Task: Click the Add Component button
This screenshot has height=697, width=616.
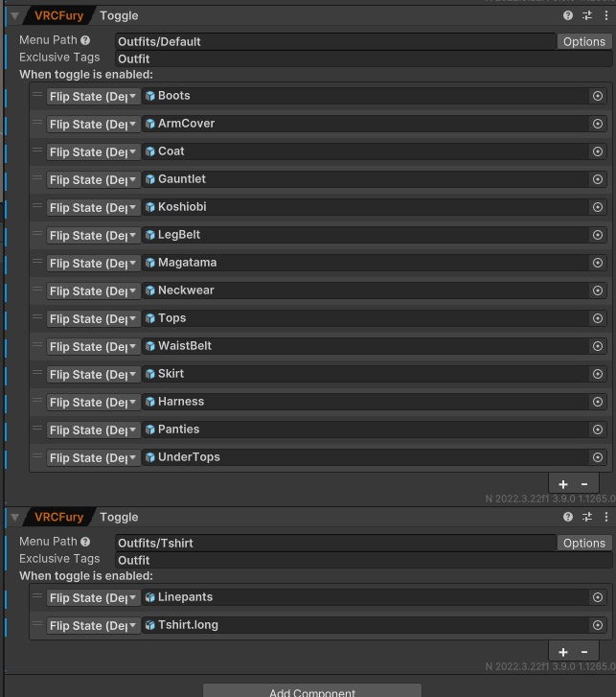Action: pos(312,691)
